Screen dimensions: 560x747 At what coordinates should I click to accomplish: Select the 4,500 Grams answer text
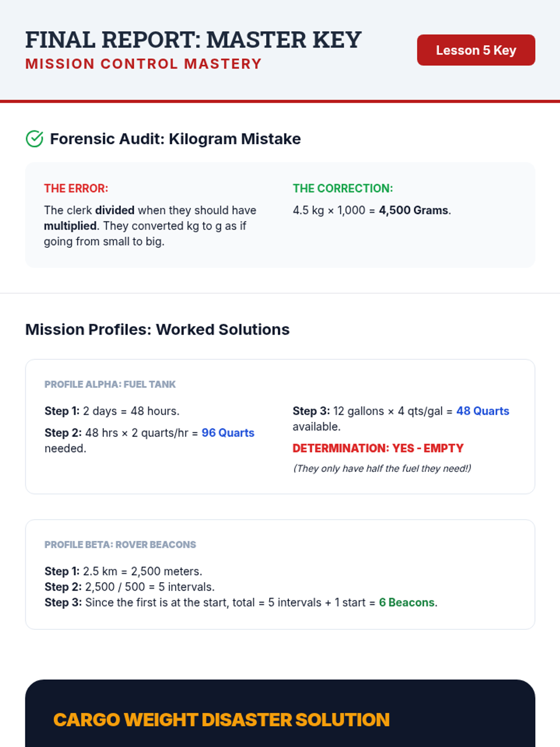point(413,211)
